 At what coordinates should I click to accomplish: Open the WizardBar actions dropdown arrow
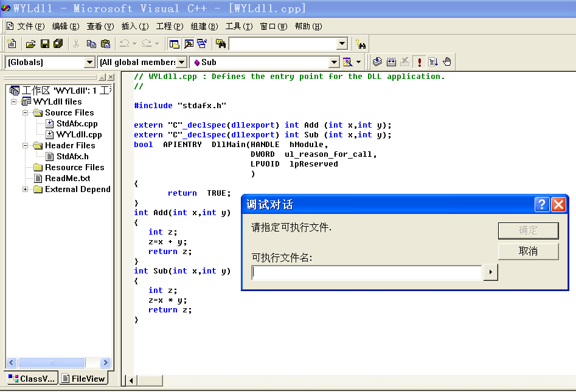[358, 62]
